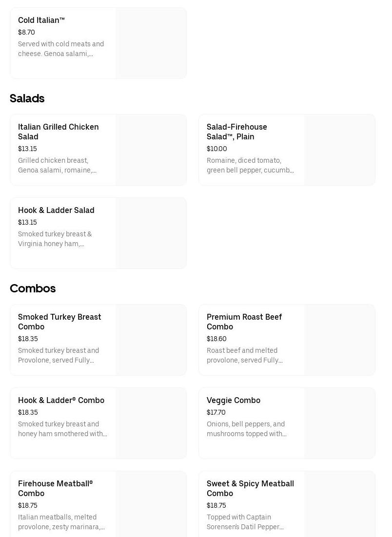Open the Firehouse Meatball Combo title

(x=55, y=488)
